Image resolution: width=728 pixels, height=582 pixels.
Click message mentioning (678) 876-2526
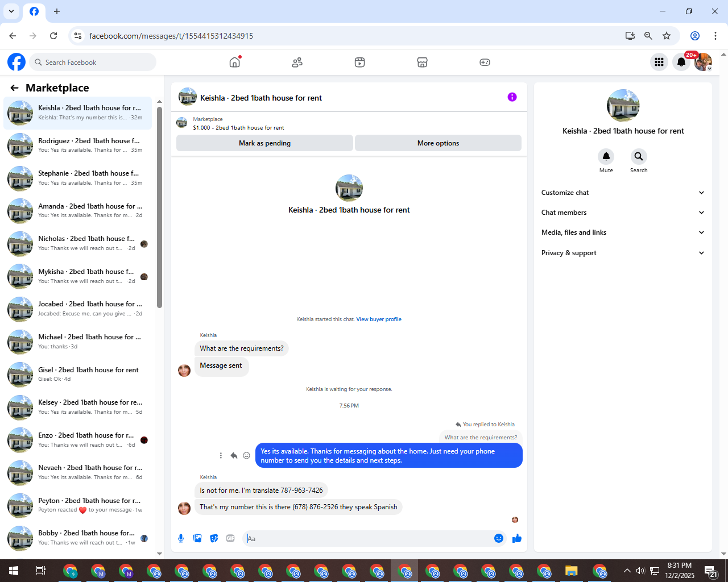[299, 507]
